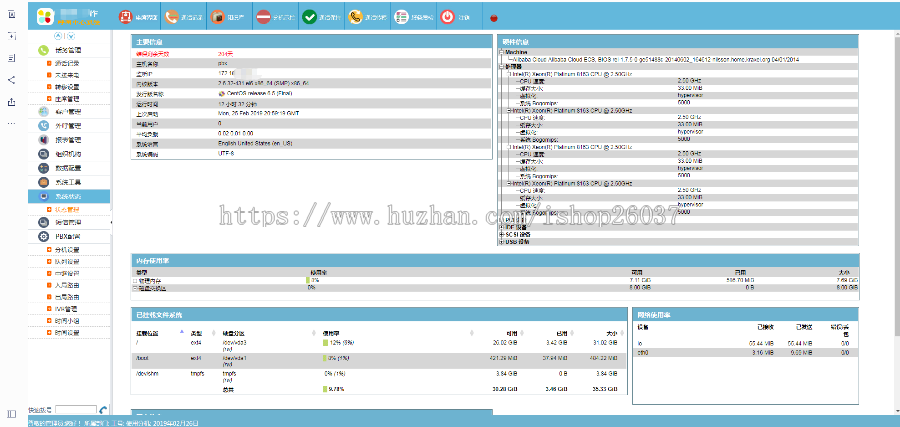Click the gear icon beside PBX管理
The image size is (900, 427).
point(43,236)
